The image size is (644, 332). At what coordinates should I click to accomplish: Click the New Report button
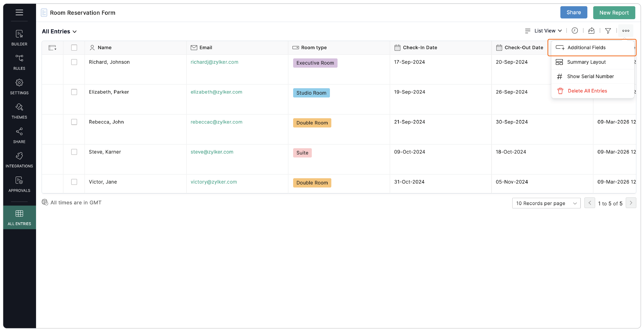click(x=614, y=12)
